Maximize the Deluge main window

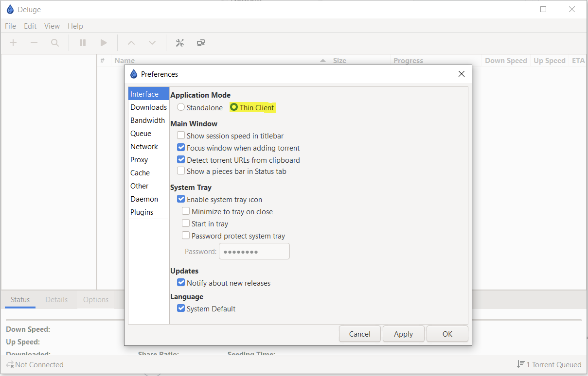coord(543,9)
